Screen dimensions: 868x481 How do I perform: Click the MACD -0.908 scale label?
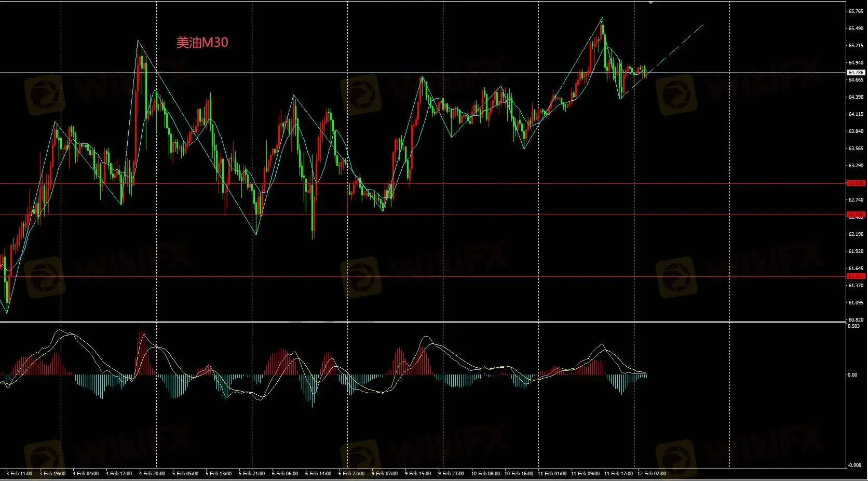[x=854, y=465]
